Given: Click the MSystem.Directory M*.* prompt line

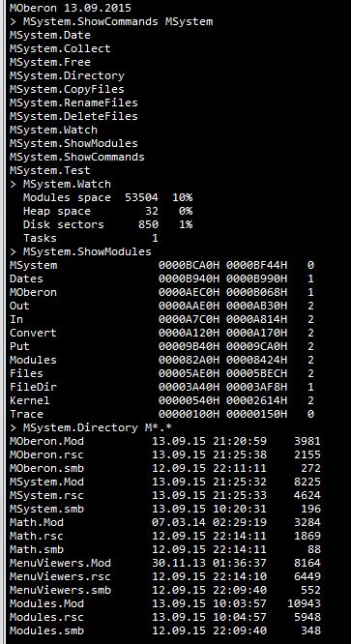Looking at the screenshot, I should click(91, 428).
